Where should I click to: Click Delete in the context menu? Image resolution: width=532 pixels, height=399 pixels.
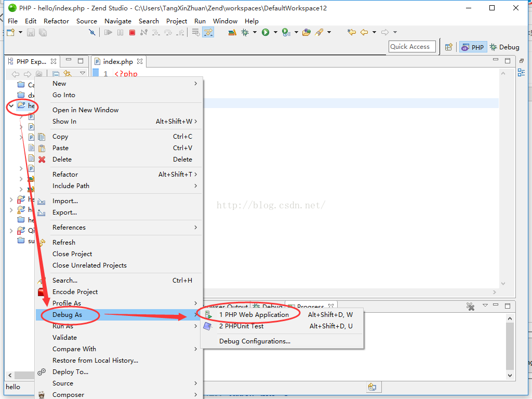(119, 159)
